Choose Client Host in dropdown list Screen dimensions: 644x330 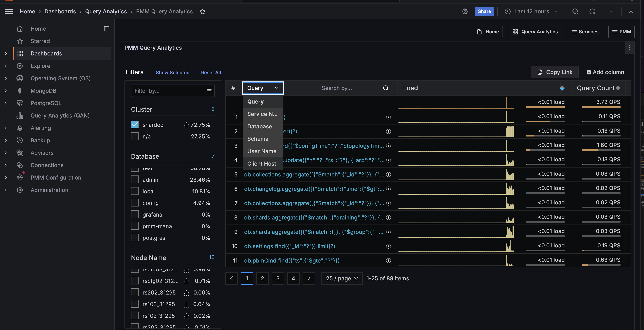click(262, 163)
